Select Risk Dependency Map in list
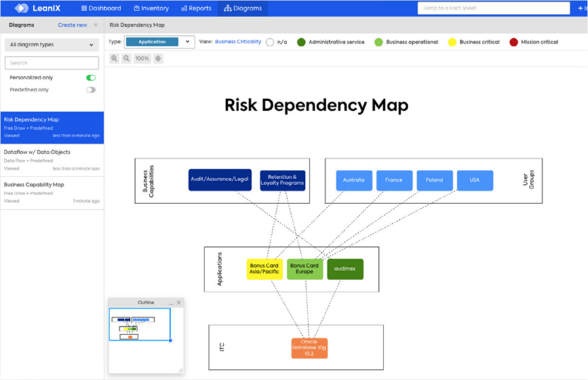The image size is (588, 380). [x=52, y=127]
